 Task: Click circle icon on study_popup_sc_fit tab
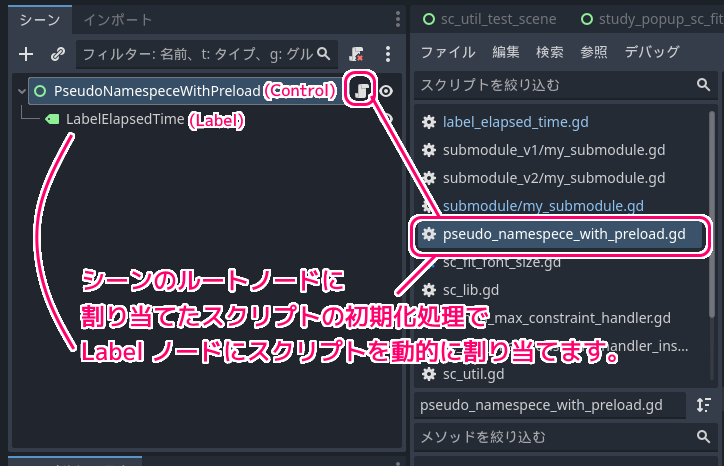click(x=587, y=19)
